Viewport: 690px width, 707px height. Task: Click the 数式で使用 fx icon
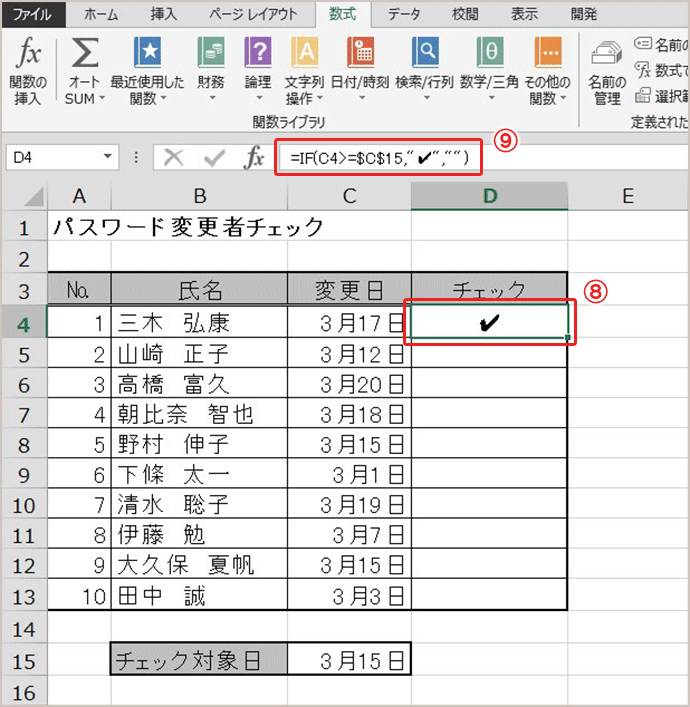[x=643, y=69]
